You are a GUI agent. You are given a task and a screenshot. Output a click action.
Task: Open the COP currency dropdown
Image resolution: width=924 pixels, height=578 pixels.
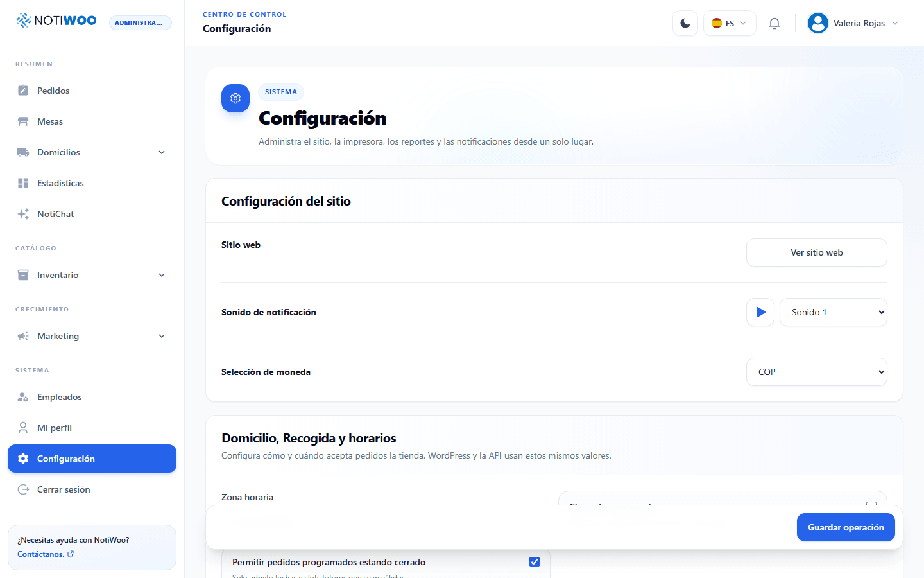point(817,372)
